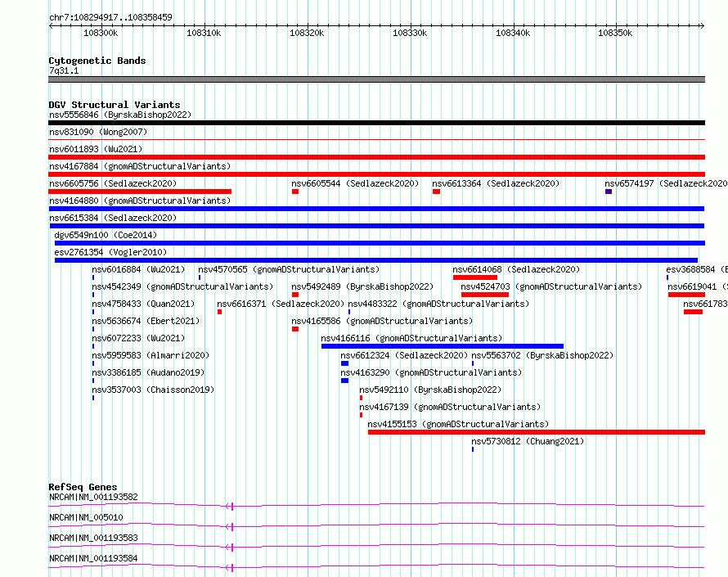This screenshot has height=577, width=728.
Task: Click the nsv5492110 (ByrskaBishop2022) label
Action: pyautogui.click(x=430, y=390)
